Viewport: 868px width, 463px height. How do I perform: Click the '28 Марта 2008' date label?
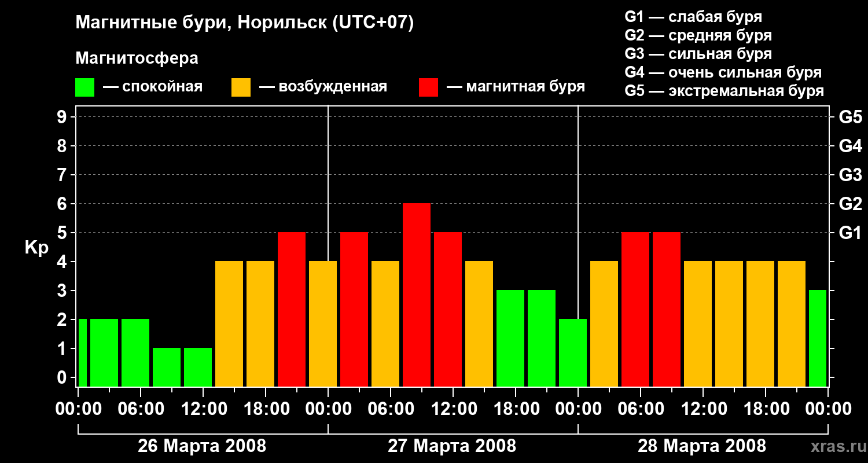click(702, 446)
